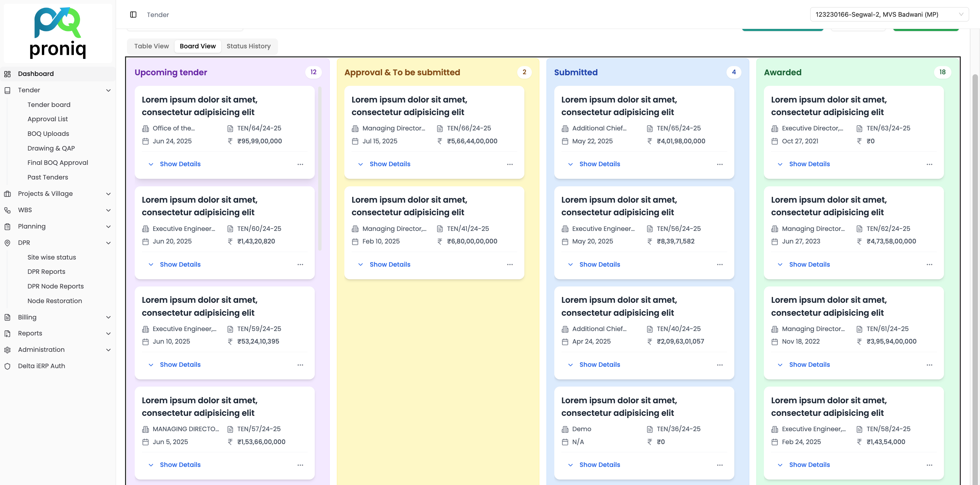The width and height of the screenshot is (980, 485).
Task: Expand Show Details on TEN/41/24-25 card
Action: tap(390, 265)
